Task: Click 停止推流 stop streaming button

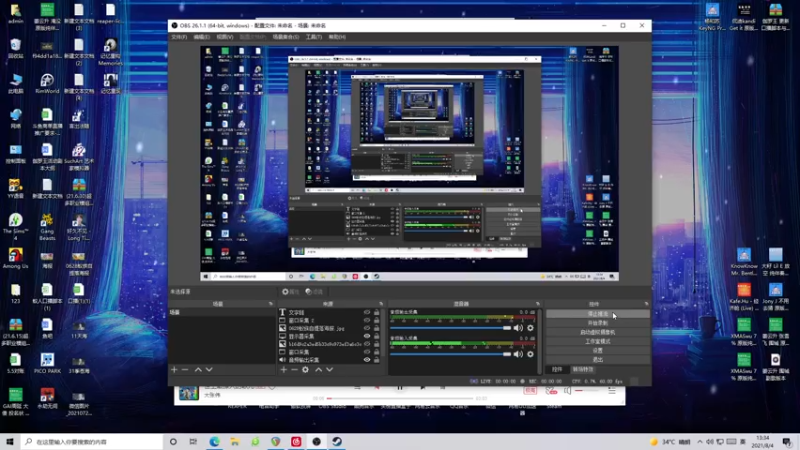Action: click(597, 314)
